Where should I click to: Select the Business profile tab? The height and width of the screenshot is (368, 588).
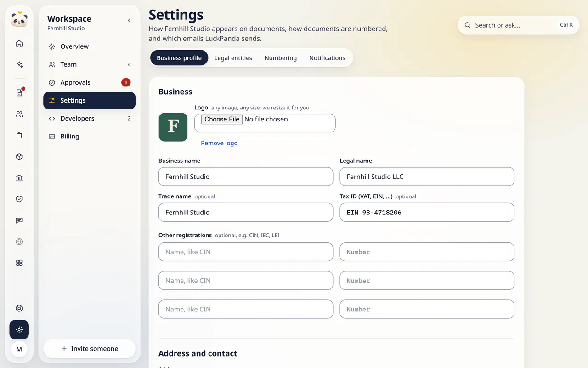tap(179, 58)
